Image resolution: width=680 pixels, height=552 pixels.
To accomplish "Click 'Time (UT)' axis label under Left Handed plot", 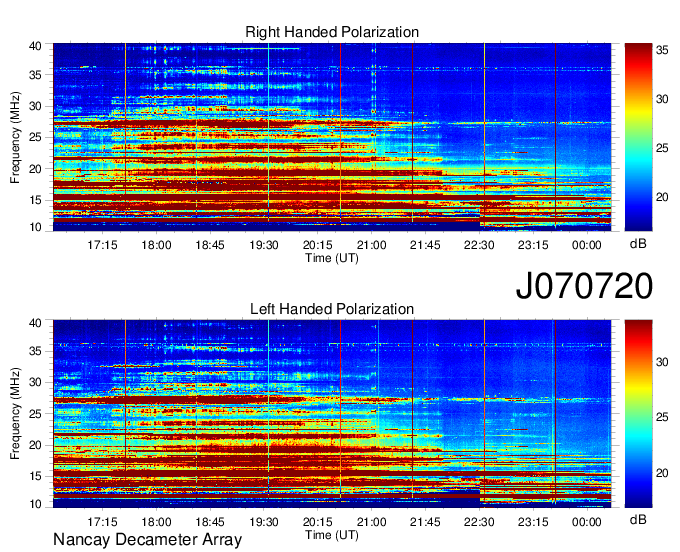I will pyautogui.click(x=332, y=535).
